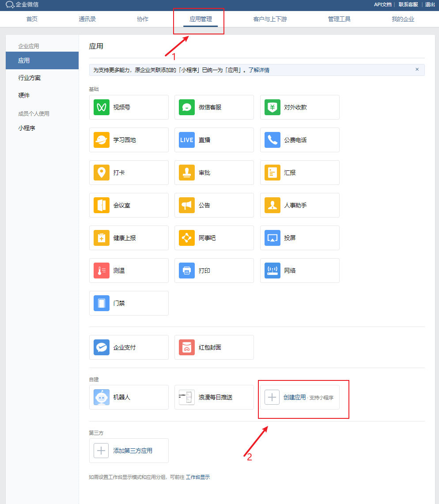Viewport: 439px width, 504px height.
Task: Select the 应用管理 tab
Action: [201, 19]
